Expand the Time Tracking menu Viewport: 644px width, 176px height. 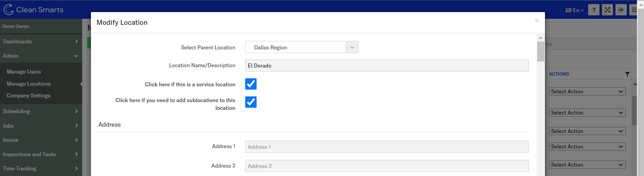(40, 168)
